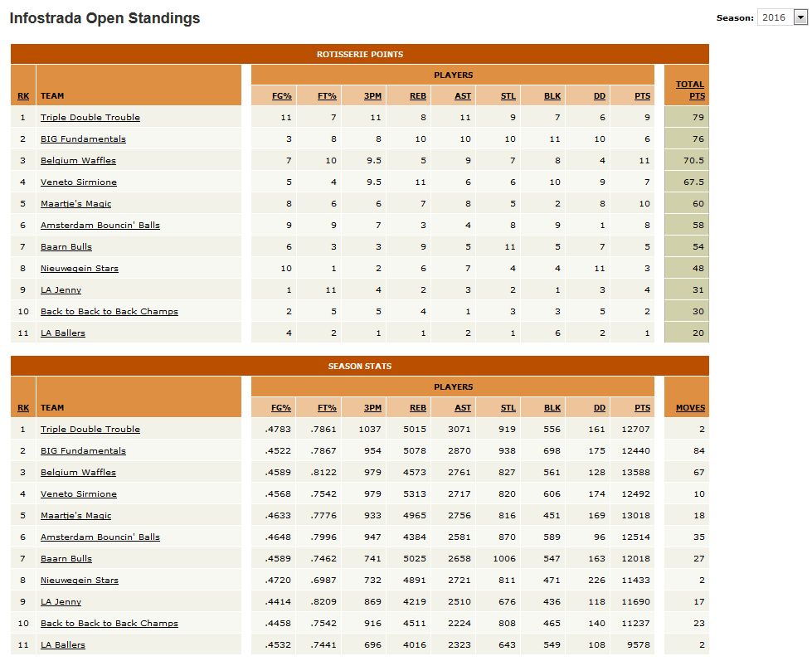The image size is (812, 661).
Task: Sort Season Stats table by BLK
Action: (x=552, y=407)
